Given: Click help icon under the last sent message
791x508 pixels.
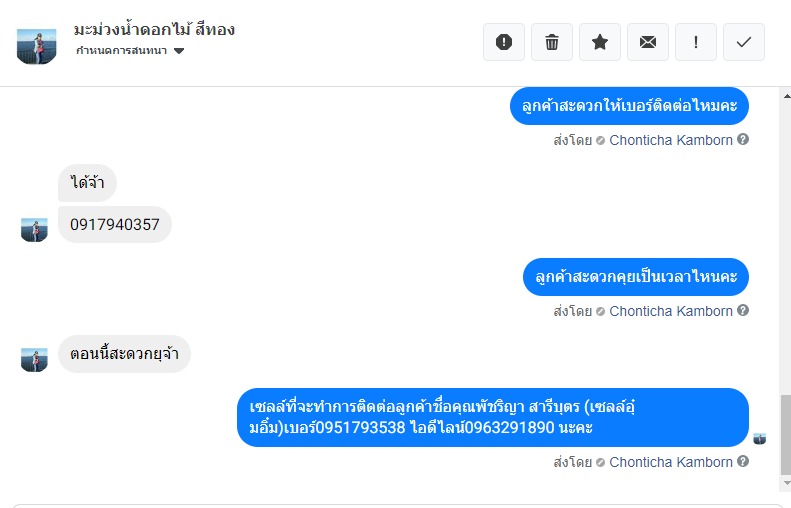Looking at the screenshot, I should point(743,462).
